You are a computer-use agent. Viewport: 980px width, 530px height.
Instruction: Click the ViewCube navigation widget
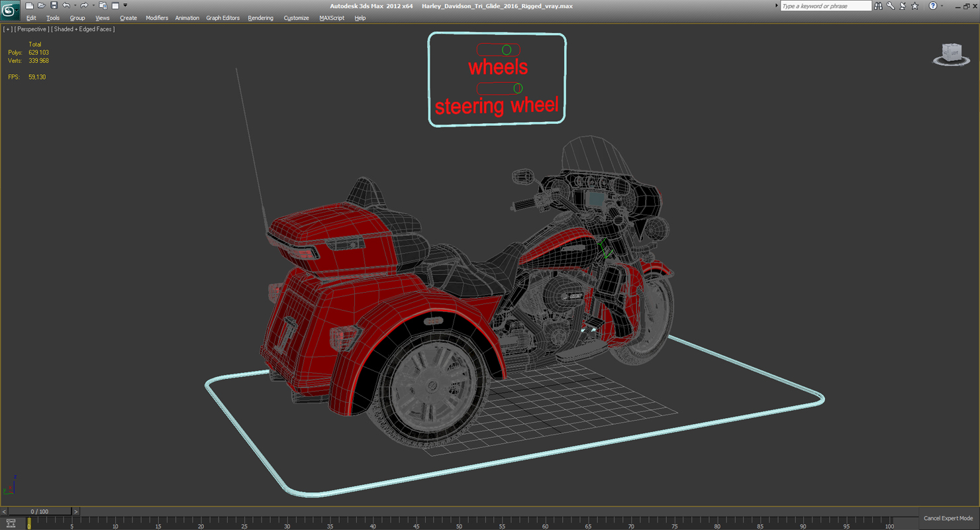(x=952, y=54)
